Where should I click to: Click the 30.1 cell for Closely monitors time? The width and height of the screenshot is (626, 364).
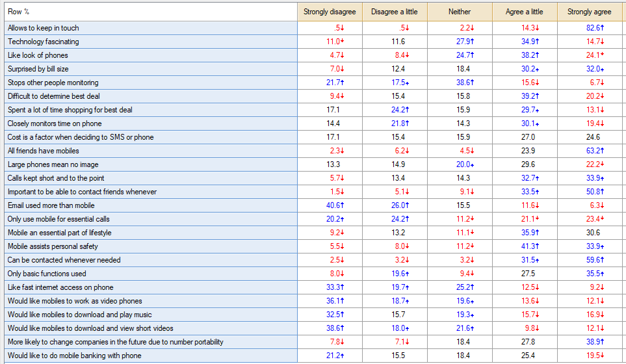tap(525, 123)
